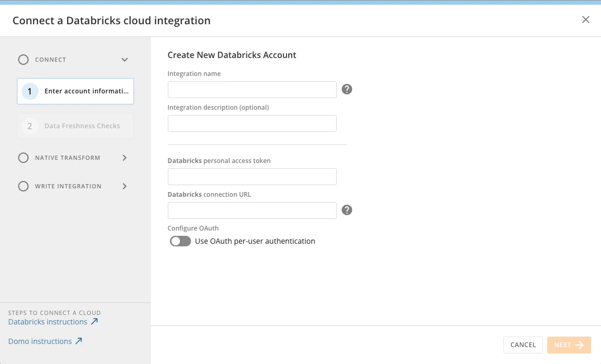Click the help icon beside Integration name
Image resolution: width=601 pixels, height=364 pixels.
coord(347,89)
